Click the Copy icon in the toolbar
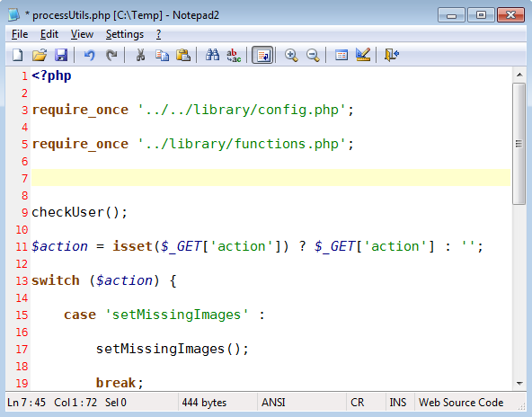This screenshot has width=532, height=417. (162, 55)
